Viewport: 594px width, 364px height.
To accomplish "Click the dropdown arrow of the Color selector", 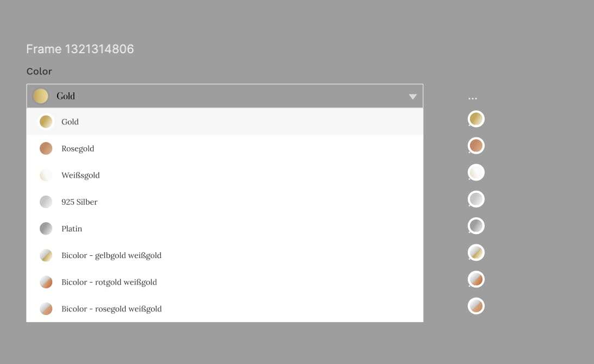I will pos(412,97).
